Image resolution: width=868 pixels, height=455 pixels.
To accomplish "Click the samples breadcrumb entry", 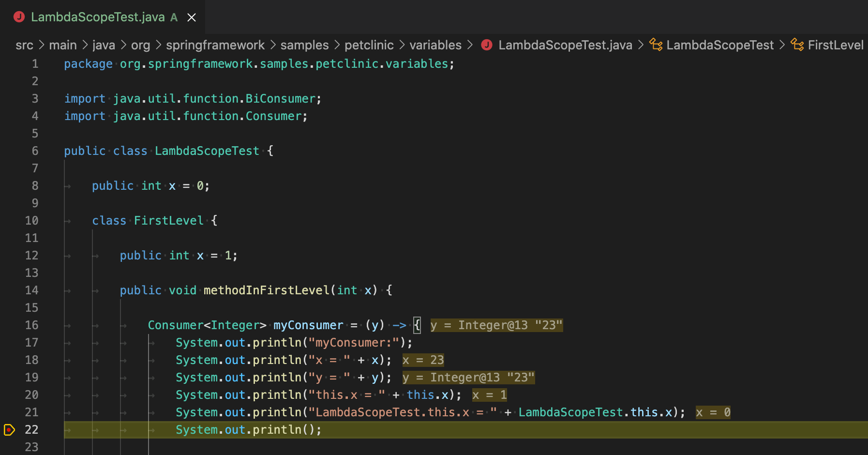I will 304,45.
